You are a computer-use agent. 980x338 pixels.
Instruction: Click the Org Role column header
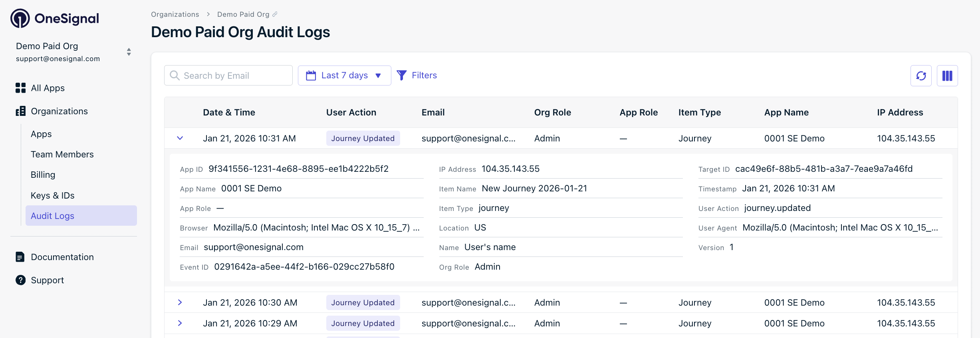(x=552, y=113)
